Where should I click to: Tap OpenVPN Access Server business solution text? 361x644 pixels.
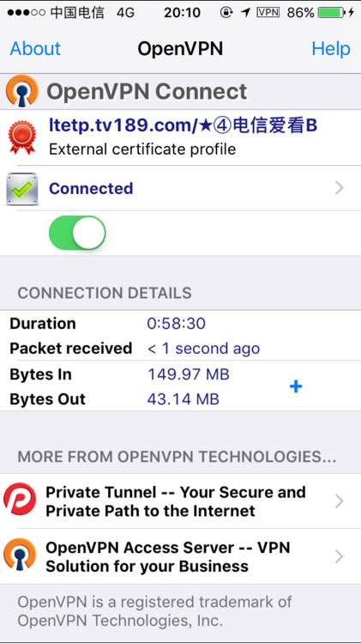tap(168, 556)
